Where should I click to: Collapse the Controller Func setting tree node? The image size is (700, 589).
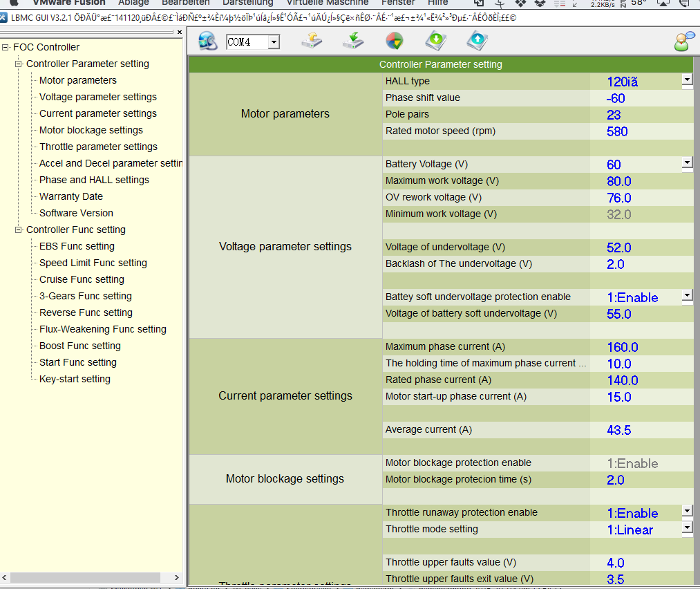19,230
